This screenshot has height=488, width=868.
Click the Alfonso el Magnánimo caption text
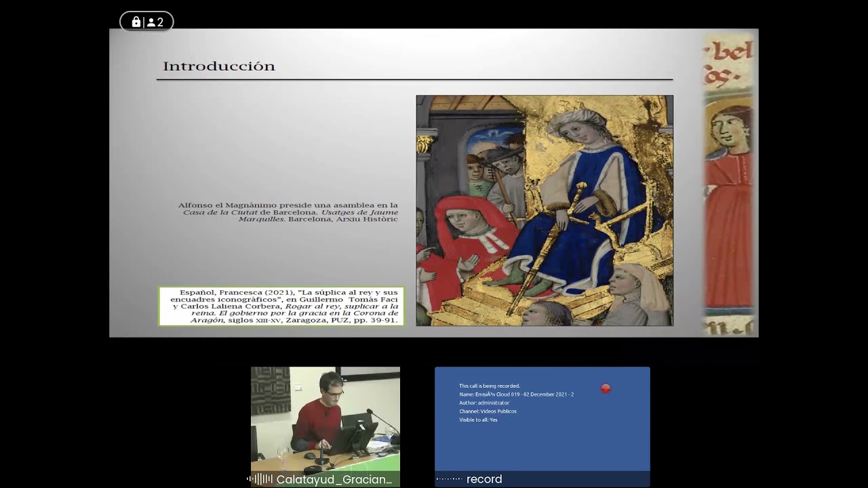pyautogui.click(x=288, y=212)
